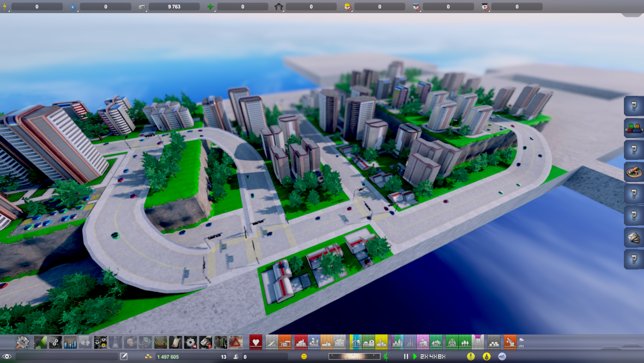
Task: Click the mail envelope notifications icon
Action: coord(205,342)
